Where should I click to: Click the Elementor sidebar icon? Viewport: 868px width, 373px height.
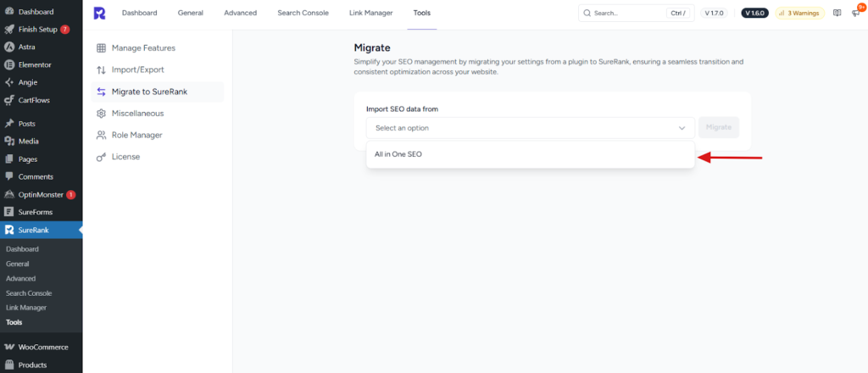tap(8, 64)
